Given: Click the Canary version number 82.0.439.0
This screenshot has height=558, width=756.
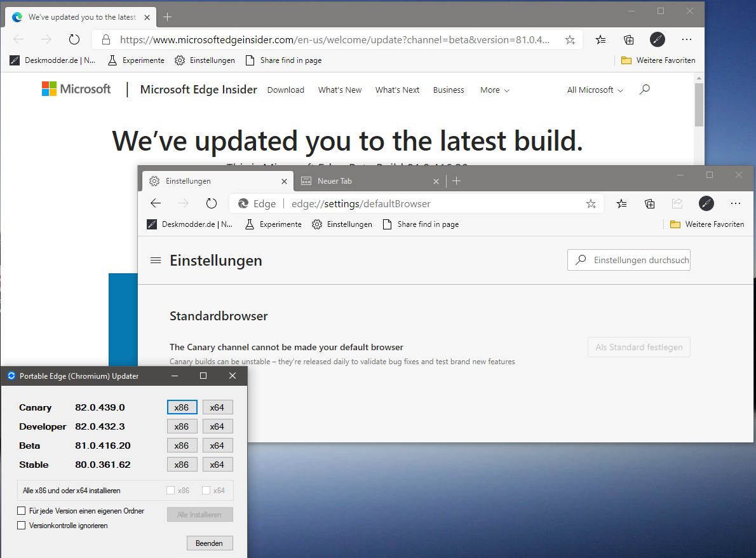Looking at the screenshot, I should pos(100,407).
